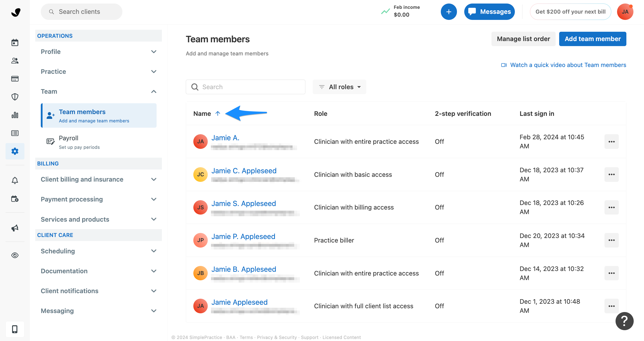Click the team members Search field
Screen dimensions: 644x341
(x=245, y=87)
